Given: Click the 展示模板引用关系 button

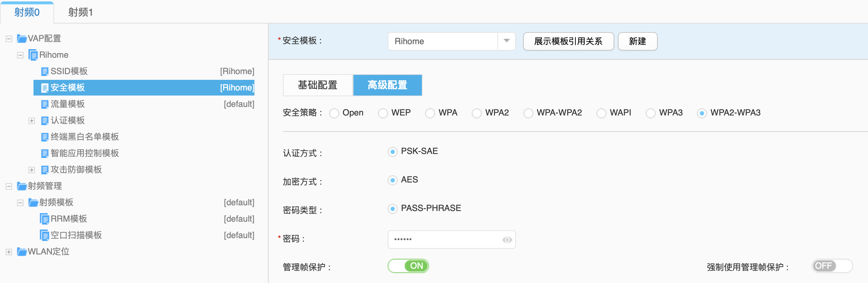Looking at the screenshot, I should coord(568,41).
